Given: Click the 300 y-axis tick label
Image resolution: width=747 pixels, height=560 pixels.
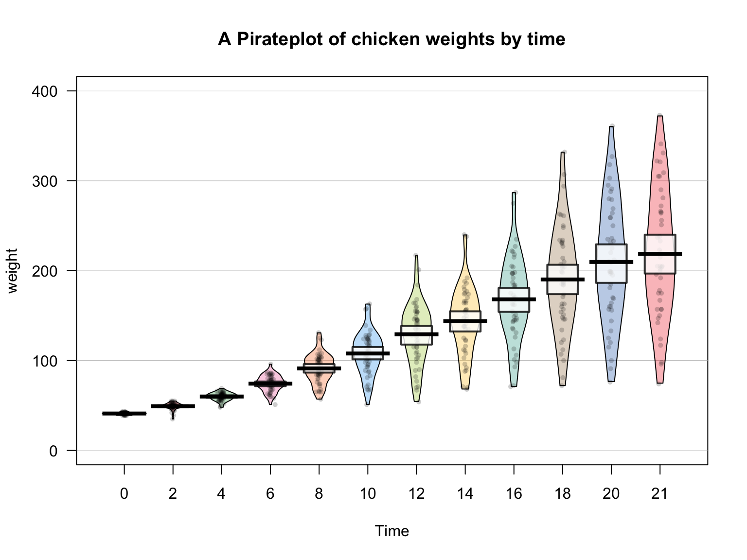Looking at the screenshot, I should point(44,181).
